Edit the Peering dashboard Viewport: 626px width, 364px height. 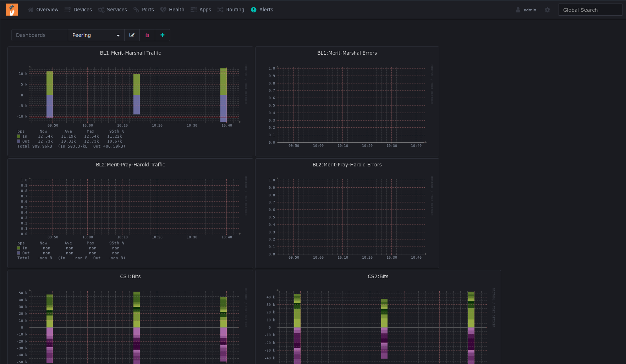[132, 35]
